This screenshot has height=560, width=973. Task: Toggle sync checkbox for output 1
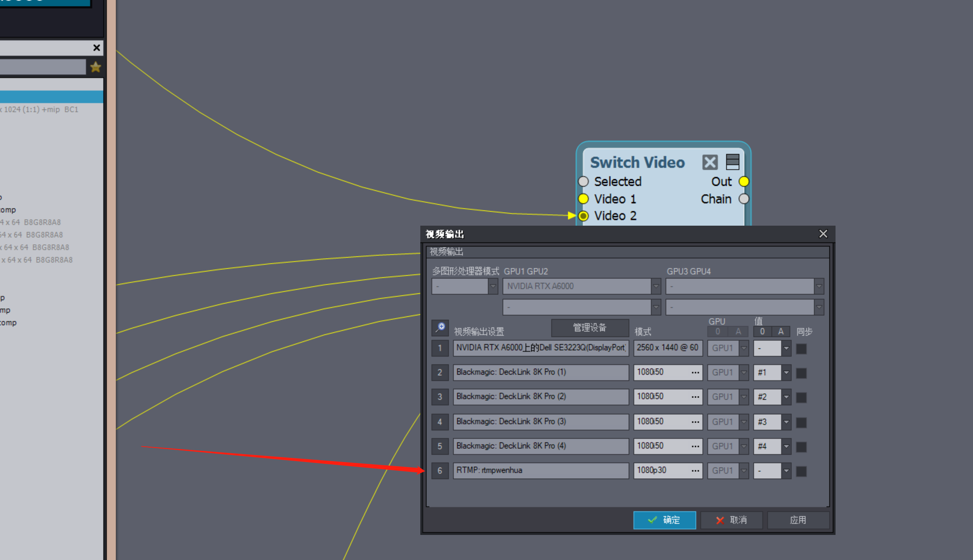point(801,348)
